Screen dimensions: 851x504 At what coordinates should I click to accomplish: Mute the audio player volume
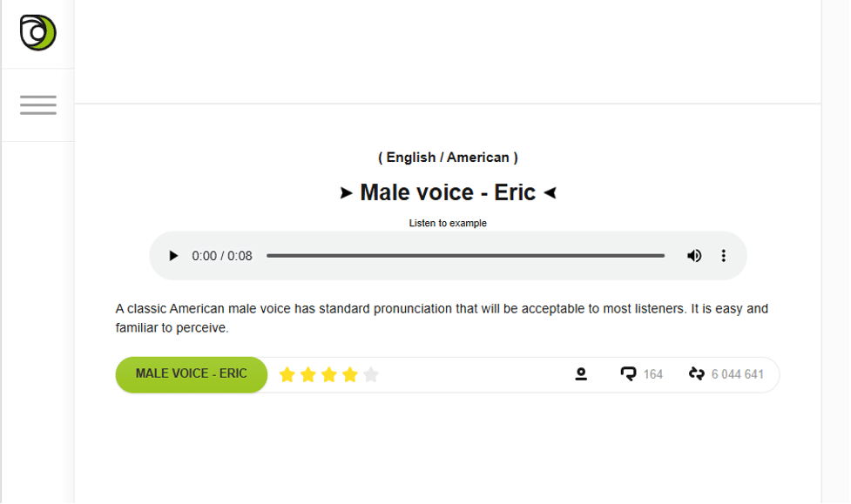coord(694,256)
